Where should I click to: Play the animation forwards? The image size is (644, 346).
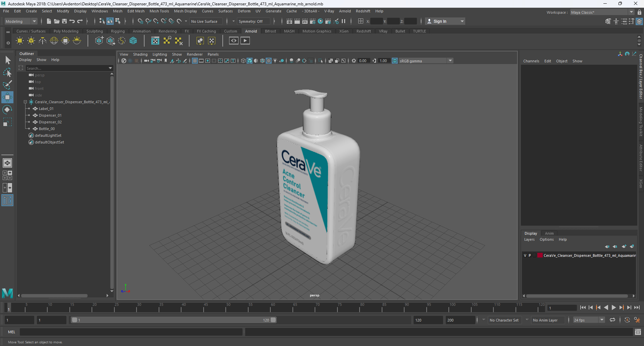(x=613, y=307)
